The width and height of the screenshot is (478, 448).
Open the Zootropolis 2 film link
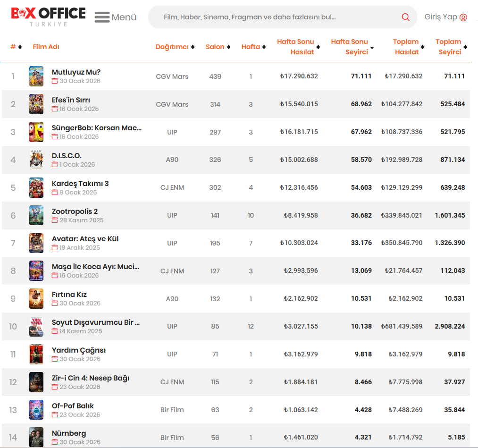point(75,211)
